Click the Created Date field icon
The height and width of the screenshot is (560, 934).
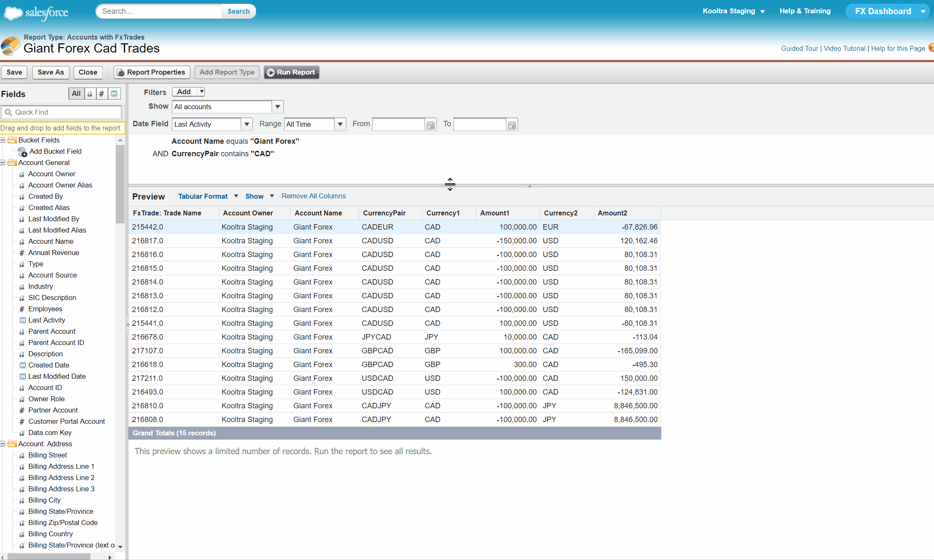point(23,365)
